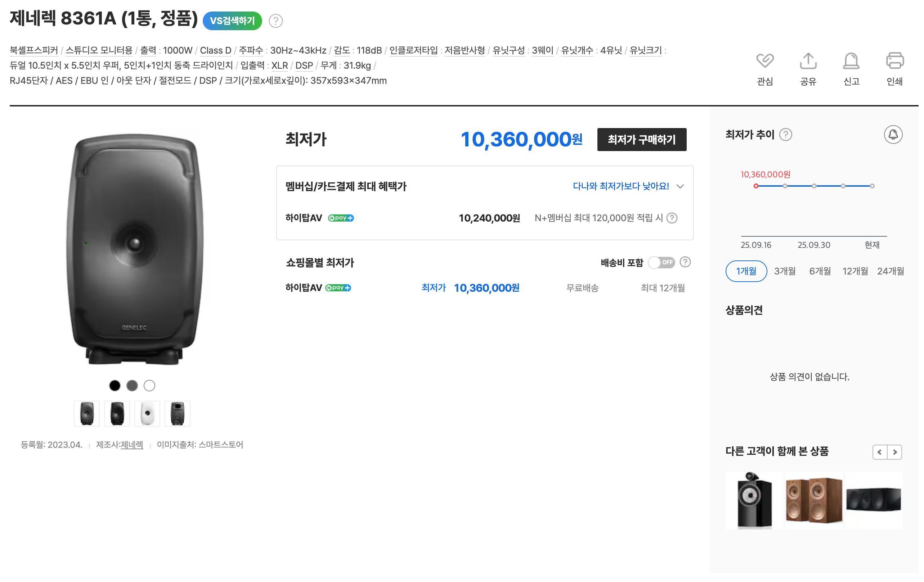This screenshot has width=924, height=582.
Task: Show next items in 함께 본 상품
Action: 894,452
